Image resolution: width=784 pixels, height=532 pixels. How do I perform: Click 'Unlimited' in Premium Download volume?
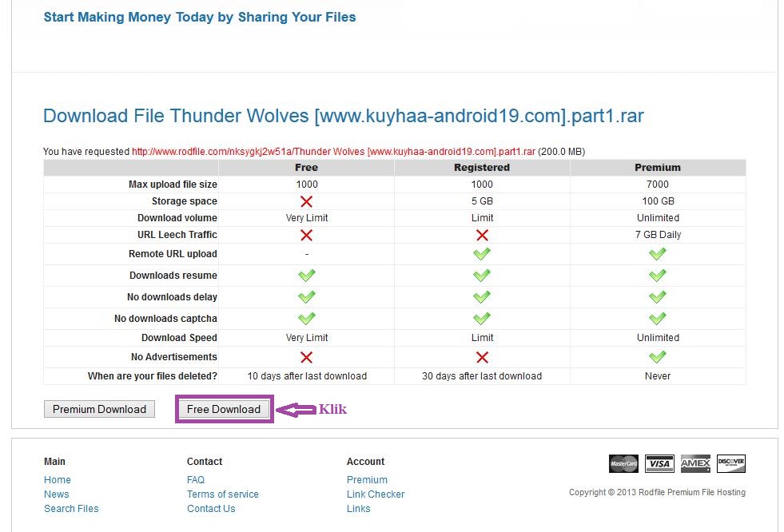point(658,218)
